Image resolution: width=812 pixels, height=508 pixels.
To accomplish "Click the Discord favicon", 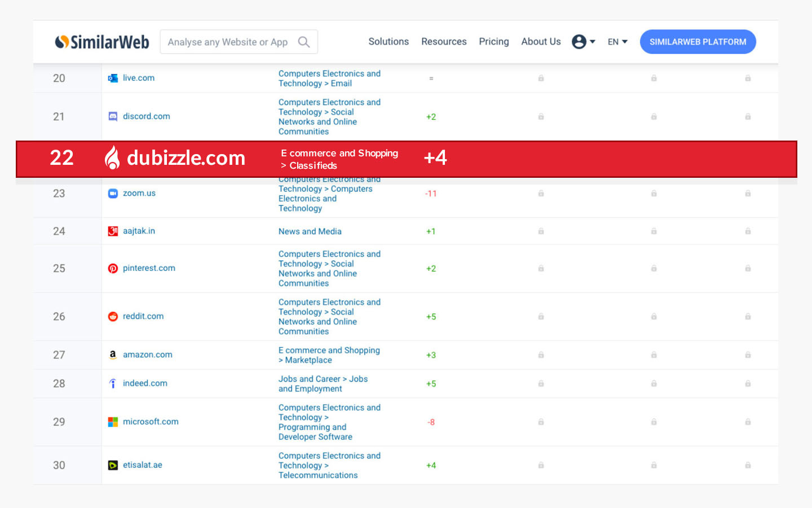I will 113,116.
